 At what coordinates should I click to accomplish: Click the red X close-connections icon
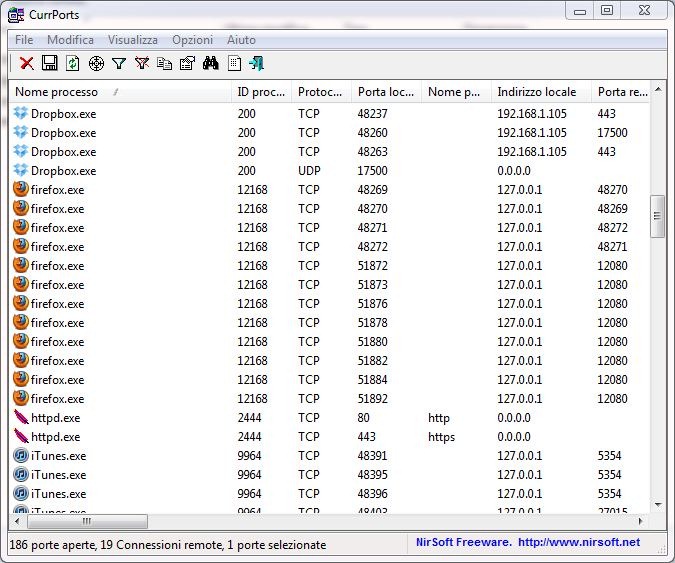click(x=27, y=63)
